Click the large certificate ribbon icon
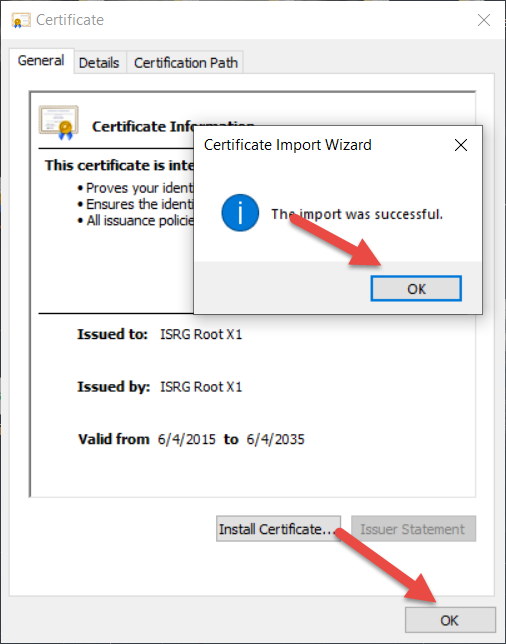The image size is (506, 644). [59, 122]
